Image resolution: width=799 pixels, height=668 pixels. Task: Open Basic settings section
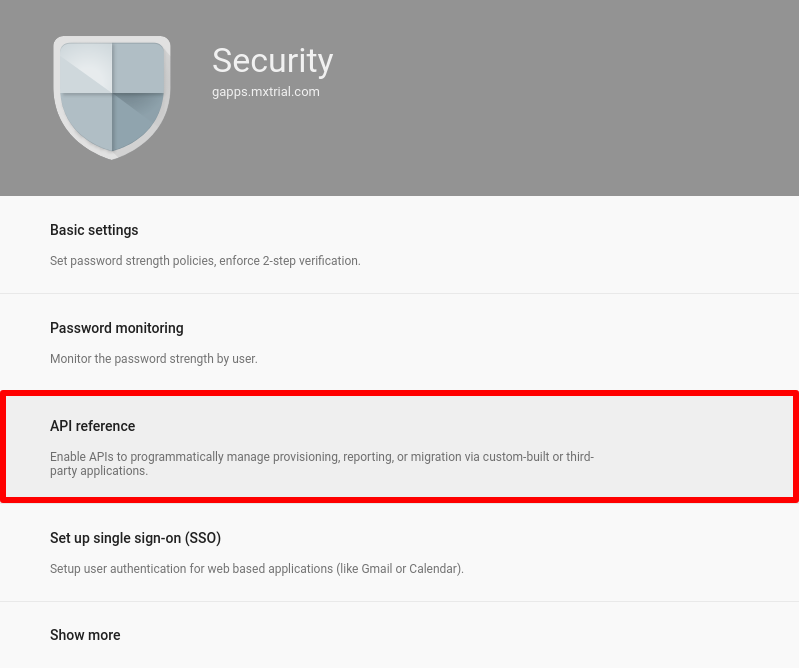(x=94, y=230)
